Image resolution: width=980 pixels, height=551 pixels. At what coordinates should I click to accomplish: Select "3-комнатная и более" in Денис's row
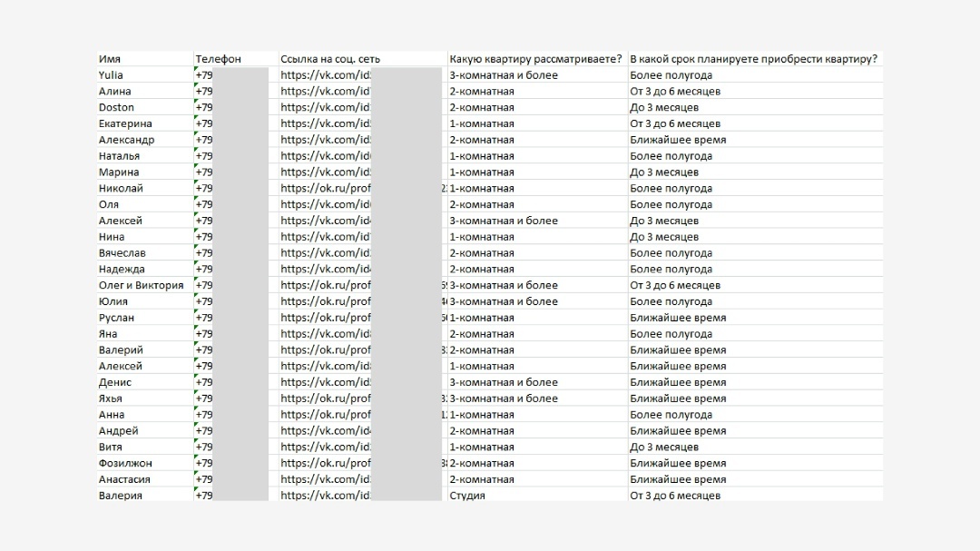tap(504, 382)
